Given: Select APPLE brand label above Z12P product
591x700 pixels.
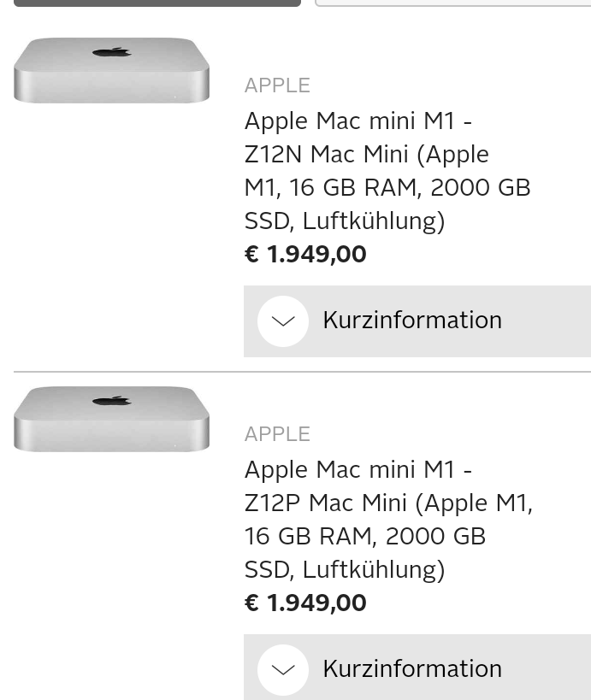Looking at the screenshot, I should pyautogui.click(x=277, y=434).
